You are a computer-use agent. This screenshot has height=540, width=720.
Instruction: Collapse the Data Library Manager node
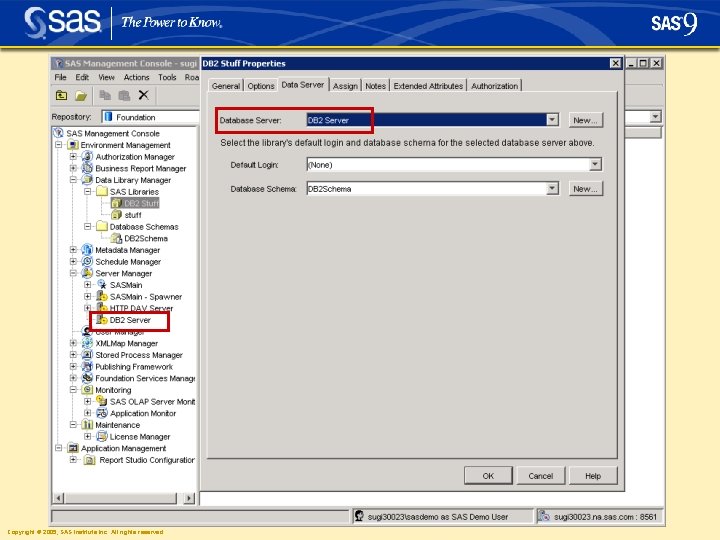[73, 180]
